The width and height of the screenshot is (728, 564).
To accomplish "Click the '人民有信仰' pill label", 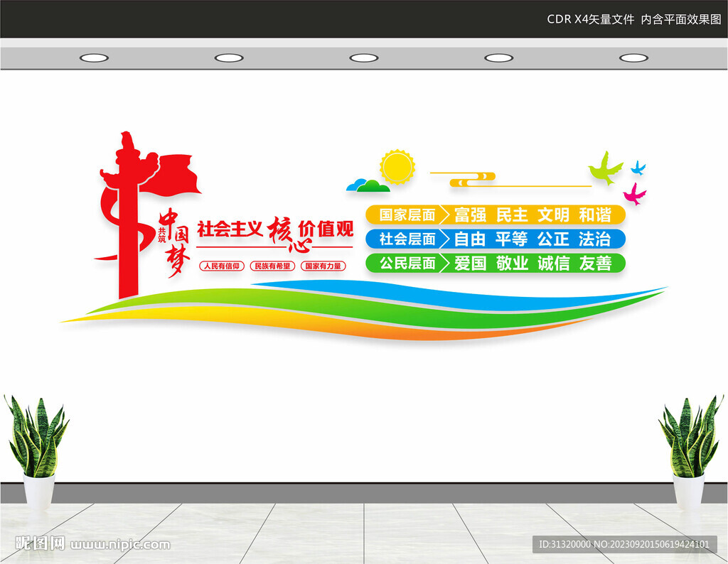I will [222, 266].
